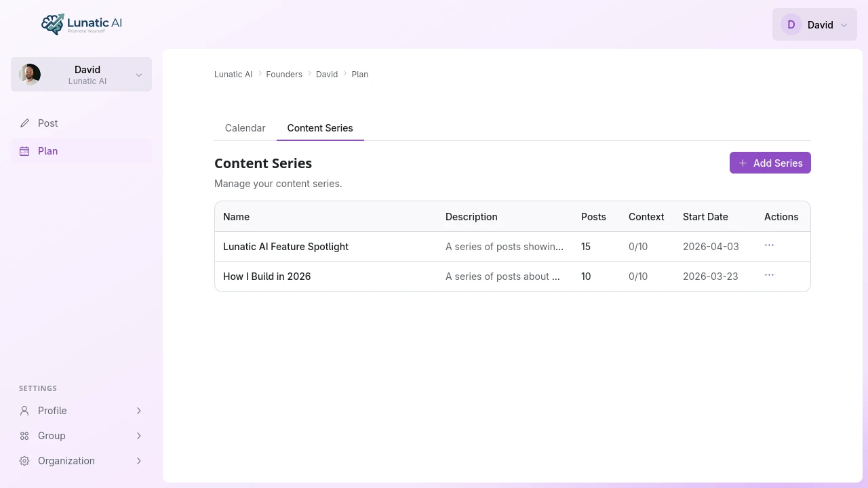868x488 pixels.
Task: Click the David breadcrumb link
Action: [327, 75]
